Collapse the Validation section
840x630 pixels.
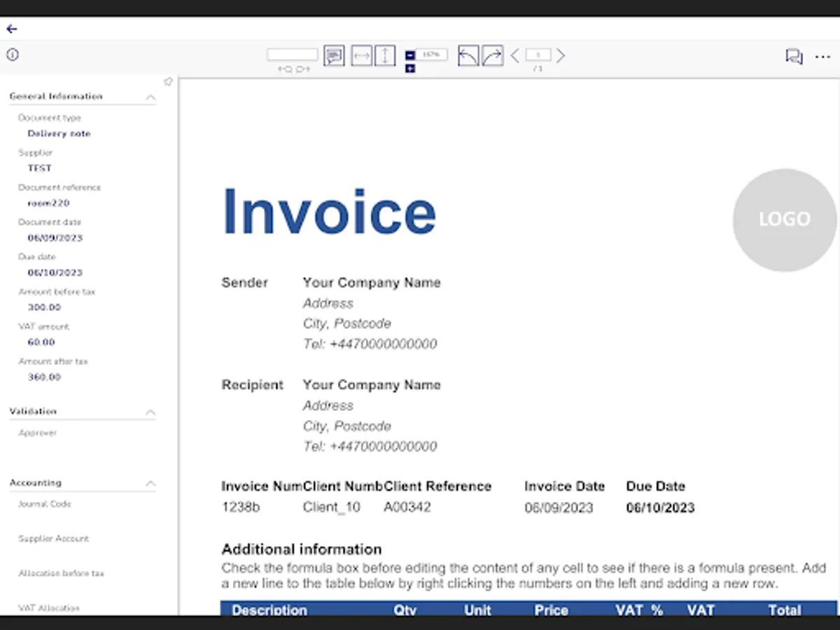[x=150, y=412]
